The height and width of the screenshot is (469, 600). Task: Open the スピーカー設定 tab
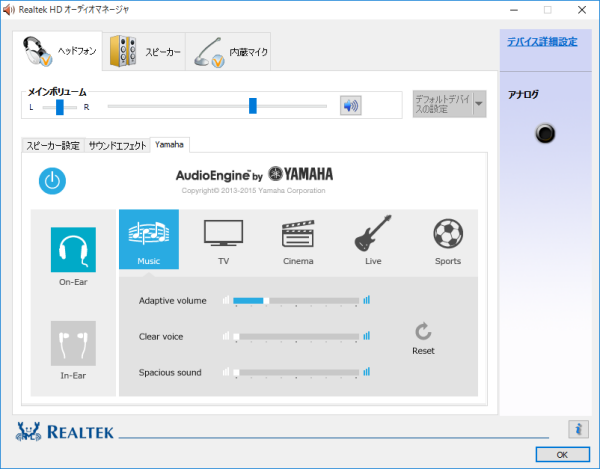(53, 145)
